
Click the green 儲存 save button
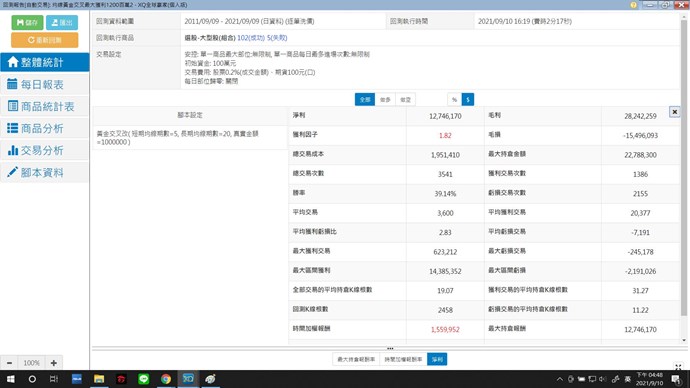27,22
